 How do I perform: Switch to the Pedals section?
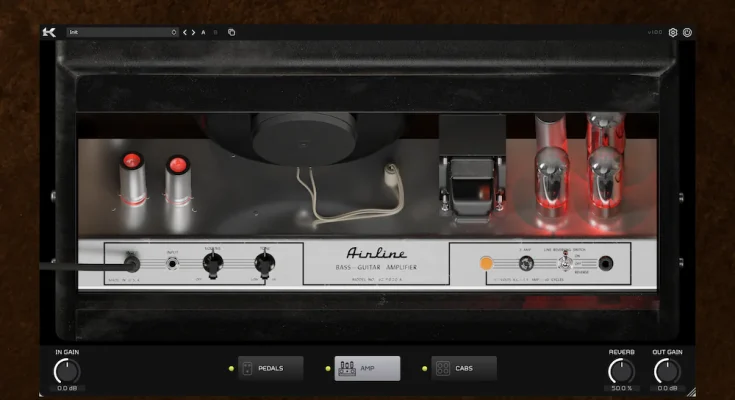[x=270, y=368]
